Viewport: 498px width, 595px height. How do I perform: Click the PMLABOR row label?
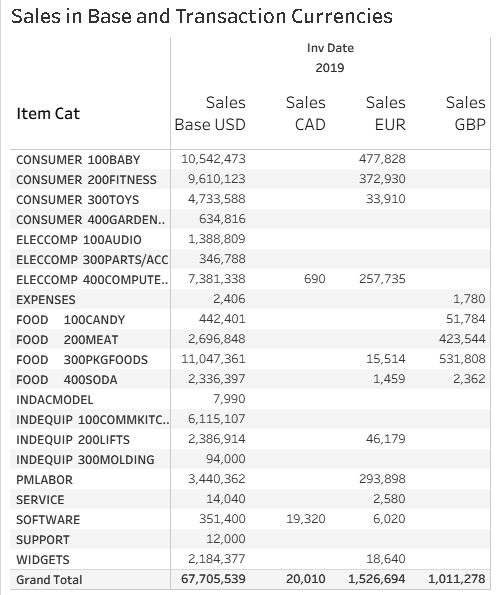[44, 480]
